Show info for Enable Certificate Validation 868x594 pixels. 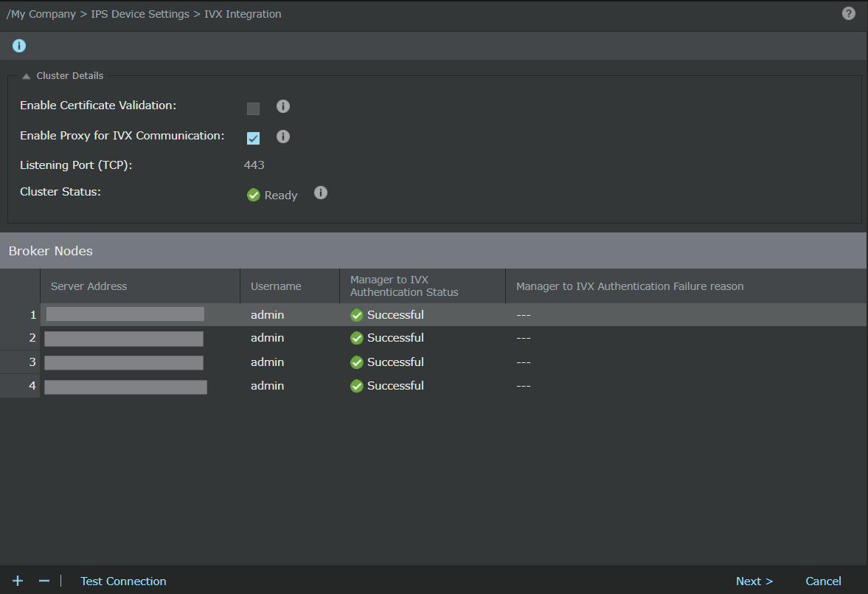click(283, 106)
